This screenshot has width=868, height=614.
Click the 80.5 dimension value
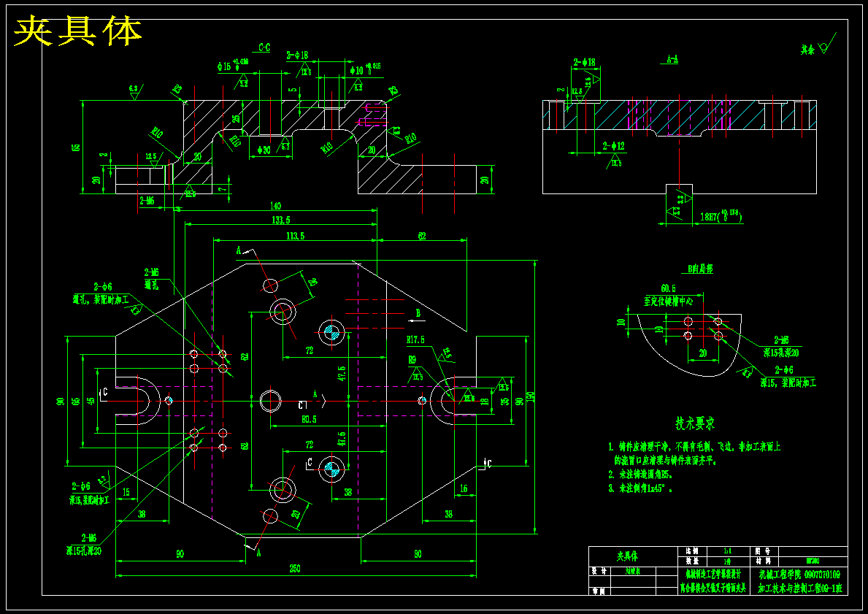click(309, 420)
